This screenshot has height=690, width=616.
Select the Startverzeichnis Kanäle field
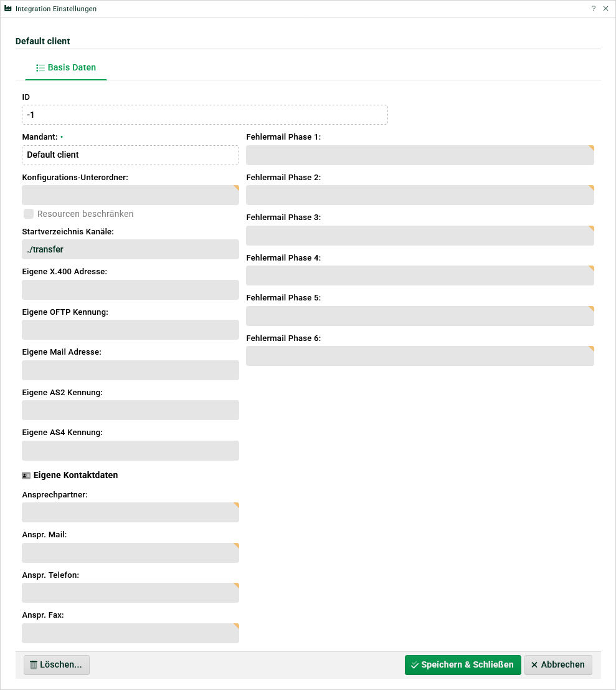[x=130, y=249]
